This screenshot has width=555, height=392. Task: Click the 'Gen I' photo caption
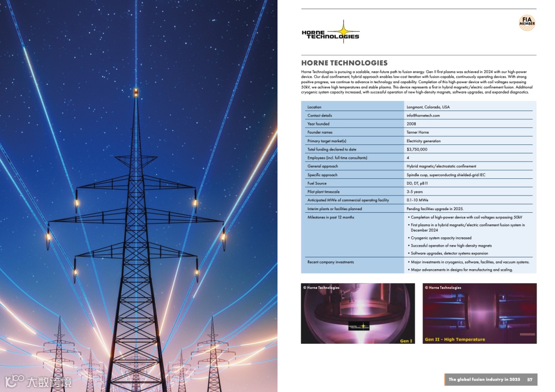point(406,341)
